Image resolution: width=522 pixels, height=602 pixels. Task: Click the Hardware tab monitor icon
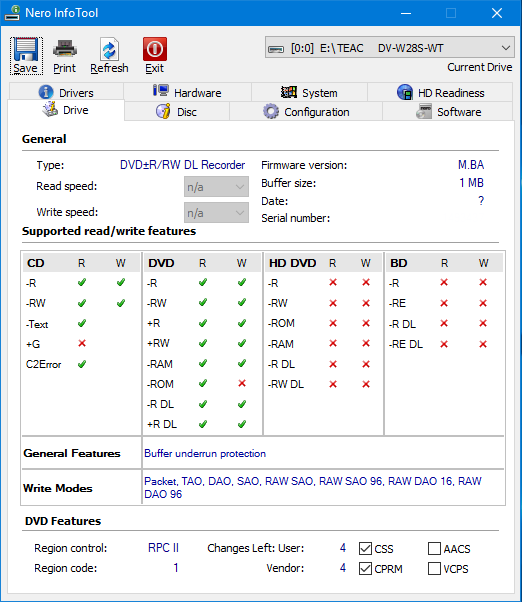pyautogui.click(x=160, y=91)
